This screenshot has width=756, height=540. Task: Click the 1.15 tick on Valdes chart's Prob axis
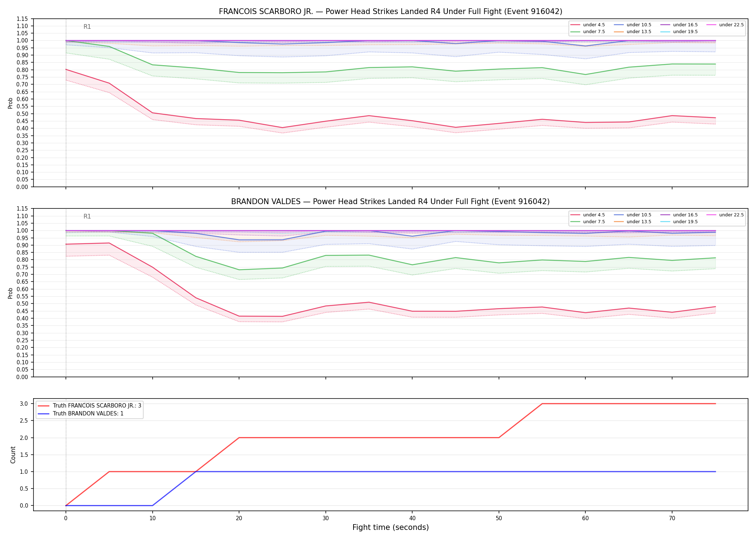22,209
